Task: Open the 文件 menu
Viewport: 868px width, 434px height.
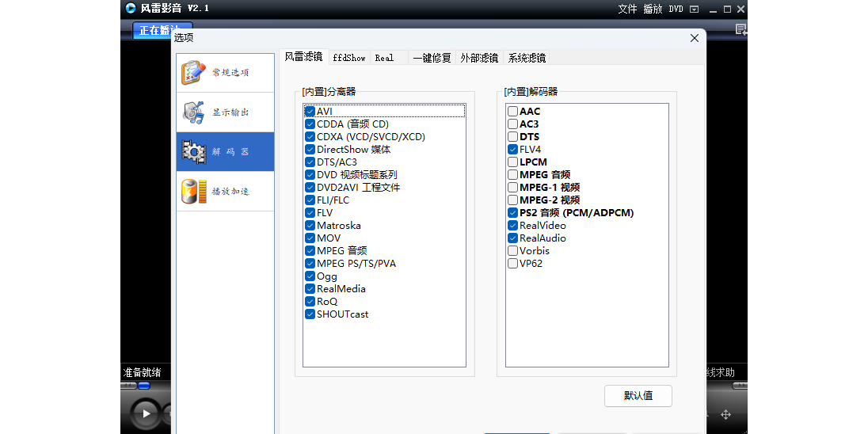Action: pyautogui.click(x=627, y=10)
